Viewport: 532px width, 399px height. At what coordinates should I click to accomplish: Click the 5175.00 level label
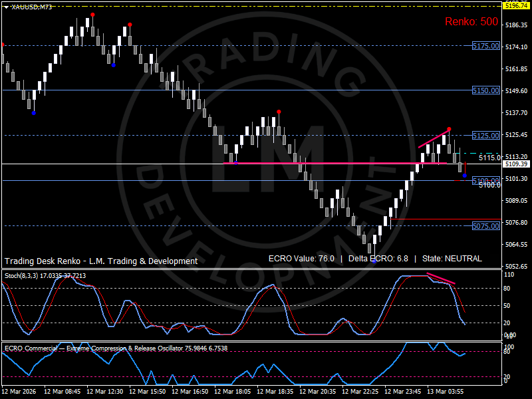tap(486, 46)
